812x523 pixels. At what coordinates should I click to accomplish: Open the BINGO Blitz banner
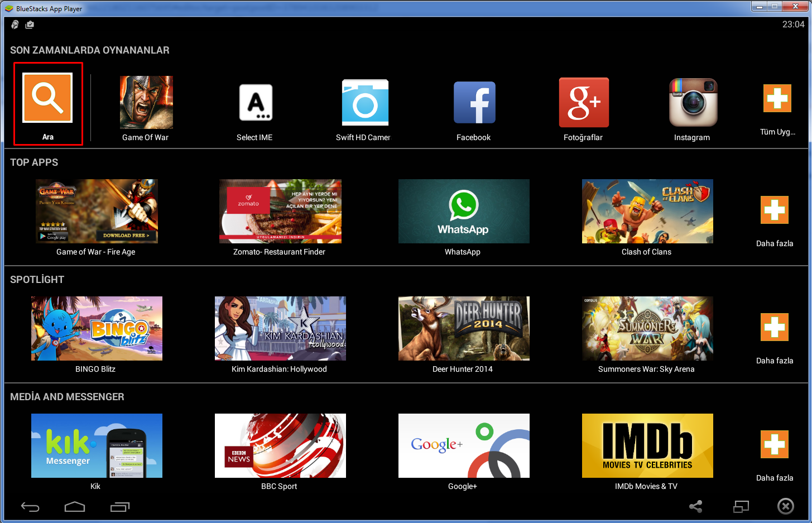(x=97, y=328)
